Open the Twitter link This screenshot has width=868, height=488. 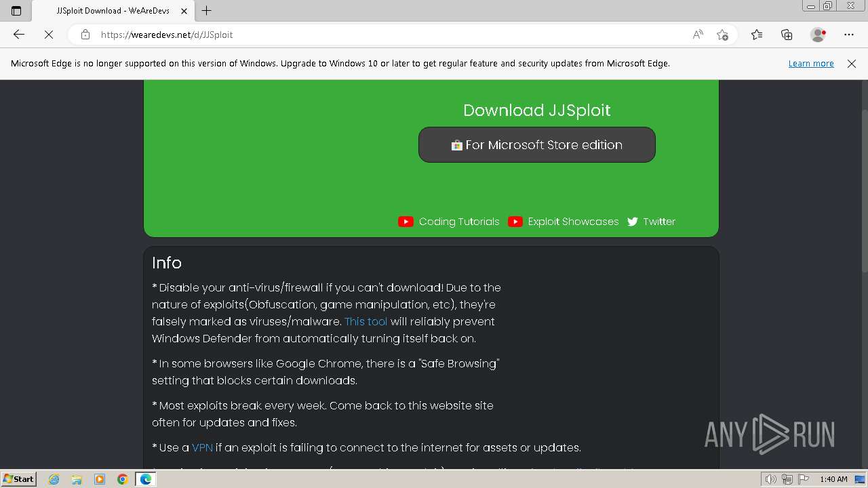click(x=659, y=222)
